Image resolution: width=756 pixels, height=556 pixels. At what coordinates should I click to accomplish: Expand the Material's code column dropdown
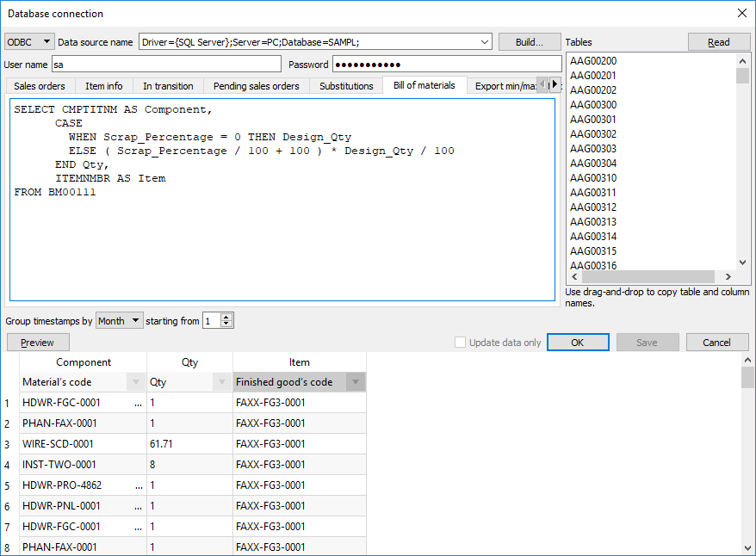pos(136,382)
